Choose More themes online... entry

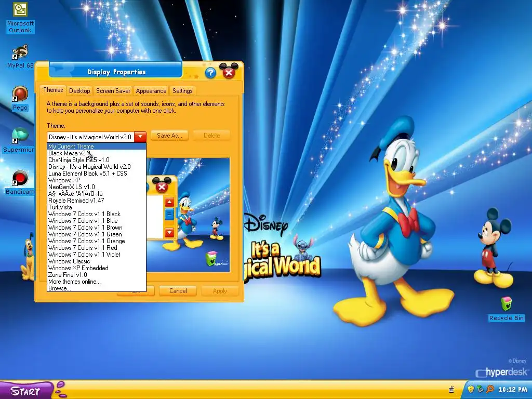(96, 282)
